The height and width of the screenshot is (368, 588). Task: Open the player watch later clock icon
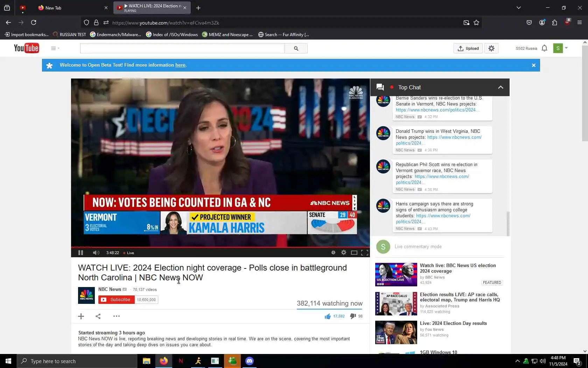click(x=333, y=253)
